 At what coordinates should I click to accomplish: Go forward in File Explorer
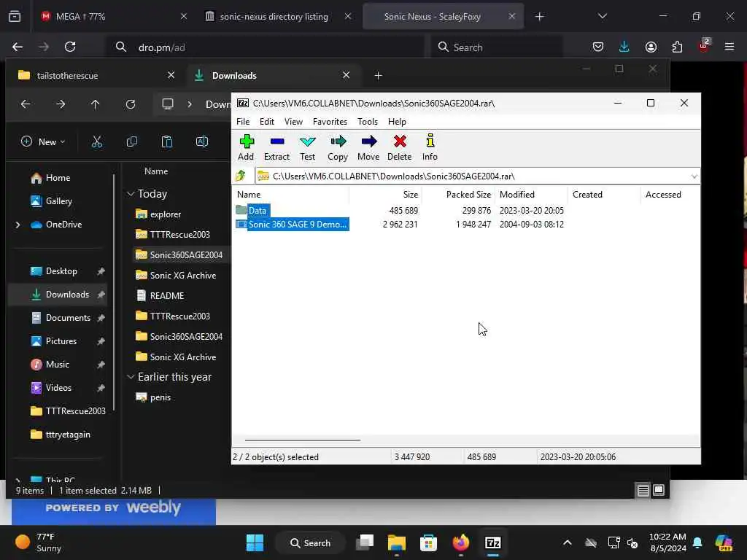point(61,104)
